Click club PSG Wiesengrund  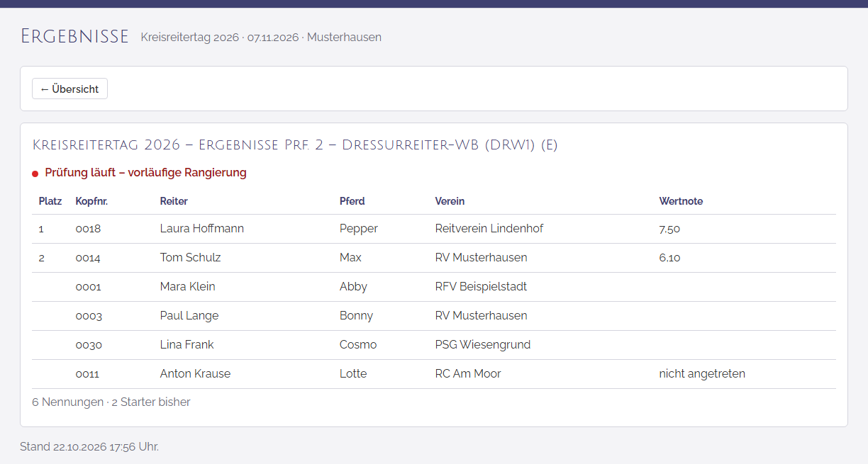coord(482,345)
